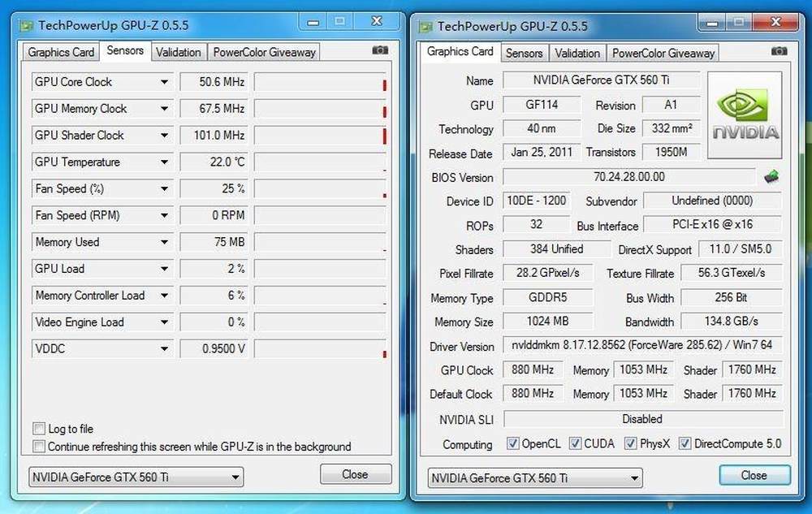Click GPU-Z app icon in right window title bar
812x514 pixels.
[x=425, y=27]
